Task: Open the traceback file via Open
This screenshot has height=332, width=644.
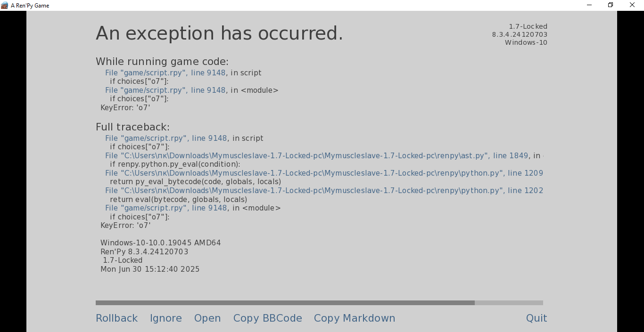Action: 207,318
